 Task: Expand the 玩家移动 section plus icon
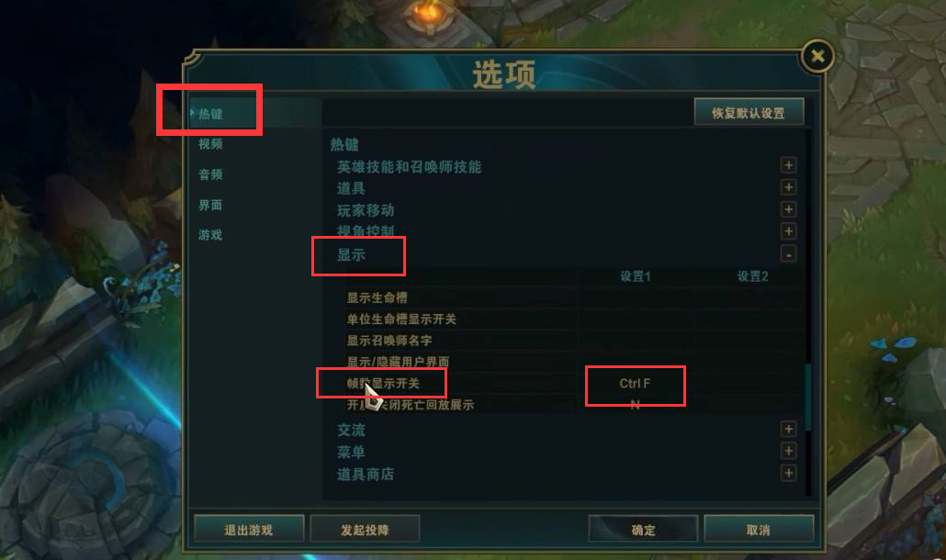788,209
